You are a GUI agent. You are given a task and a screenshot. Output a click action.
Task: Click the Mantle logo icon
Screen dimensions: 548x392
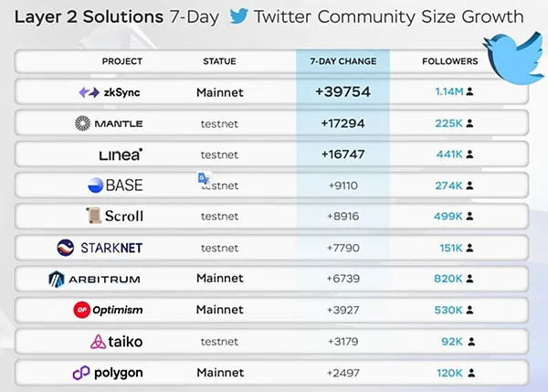(82, 123)
